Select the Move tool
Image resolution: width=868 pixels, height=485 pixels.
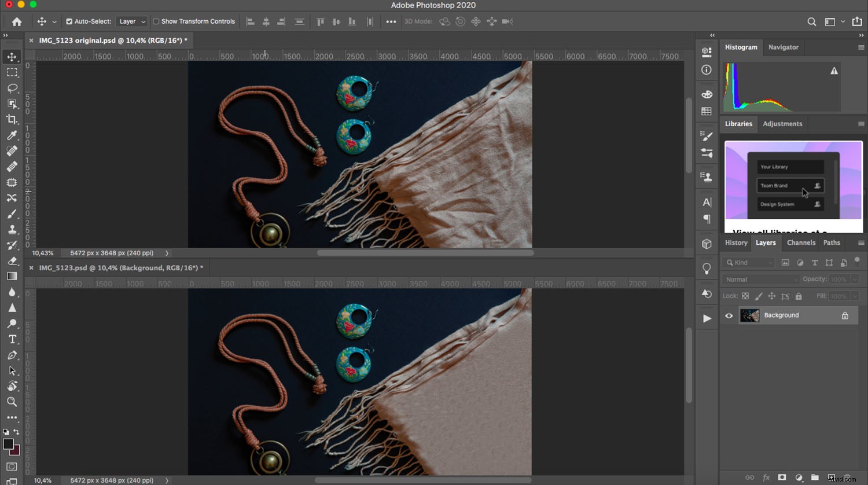coord(12,56)
